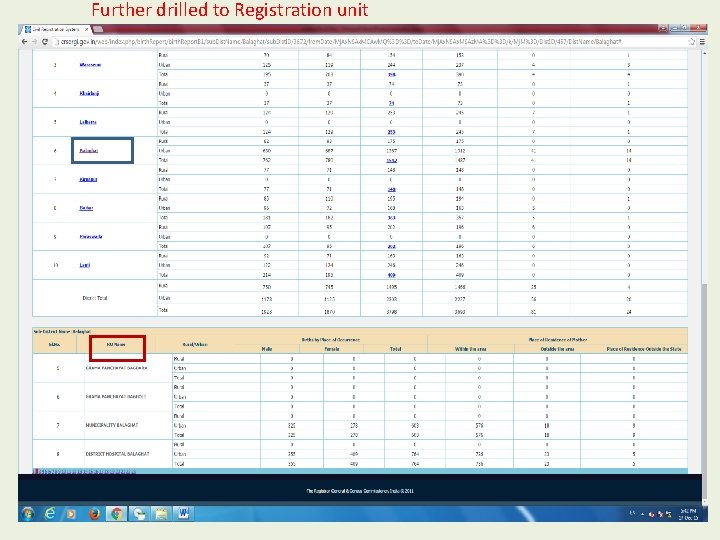Screen dimensions: 720x540
Task: Click the vertical scrollbar thumb
Action: pos(704,390)
